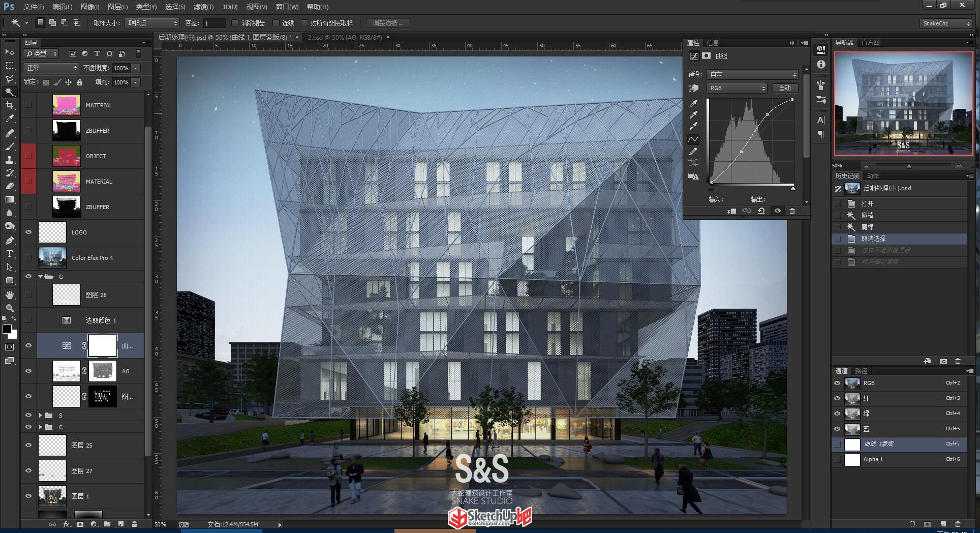Delete the curves adjustment via trash icon in Properties
This screenshot has width=980, height=533.
(792, 211)
